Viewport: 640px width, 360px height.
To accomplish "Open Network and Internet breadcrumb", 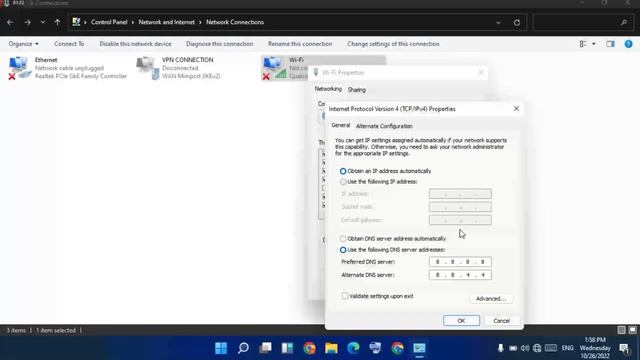I will point(167,22).
